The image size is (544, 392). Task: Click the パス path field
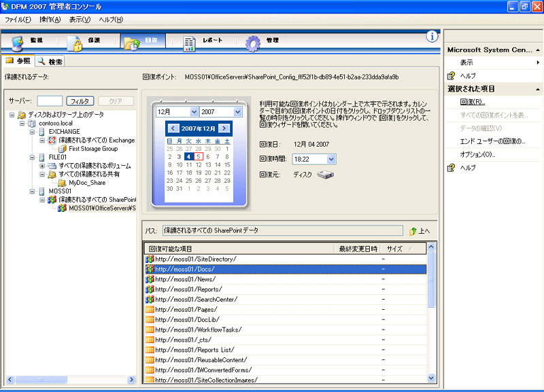[282, 231]
